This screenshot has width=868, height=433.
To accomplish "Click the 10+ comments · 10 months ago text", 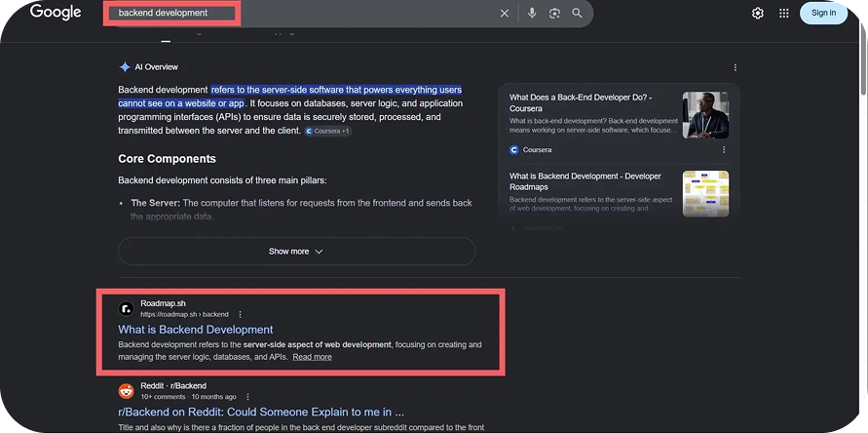I will (x=188, y=397).
